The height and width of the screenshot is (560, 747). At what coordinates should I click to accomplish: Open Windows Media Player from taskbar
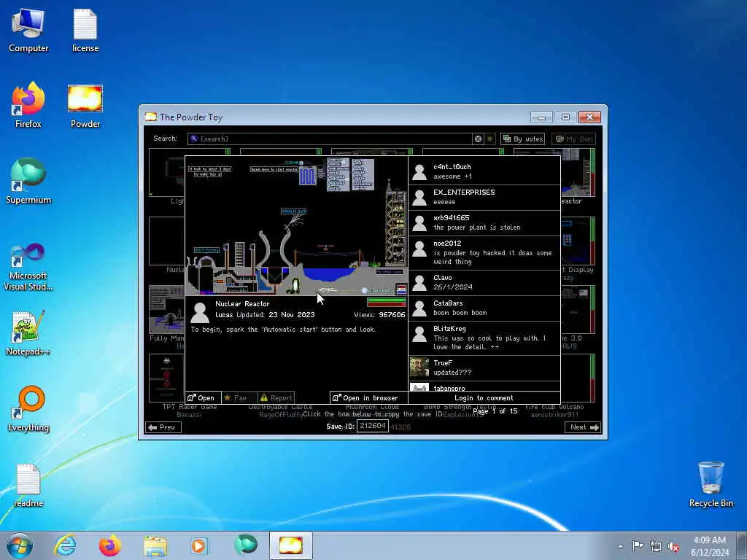pyautogui.click(x=198, y=545)
